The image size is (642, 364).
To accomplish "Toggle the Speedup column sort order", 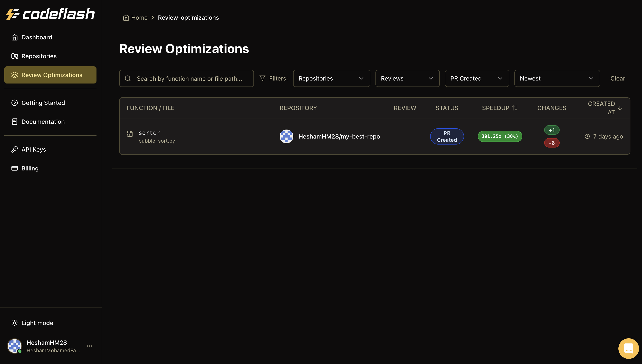I will click(x=515, y=108).
